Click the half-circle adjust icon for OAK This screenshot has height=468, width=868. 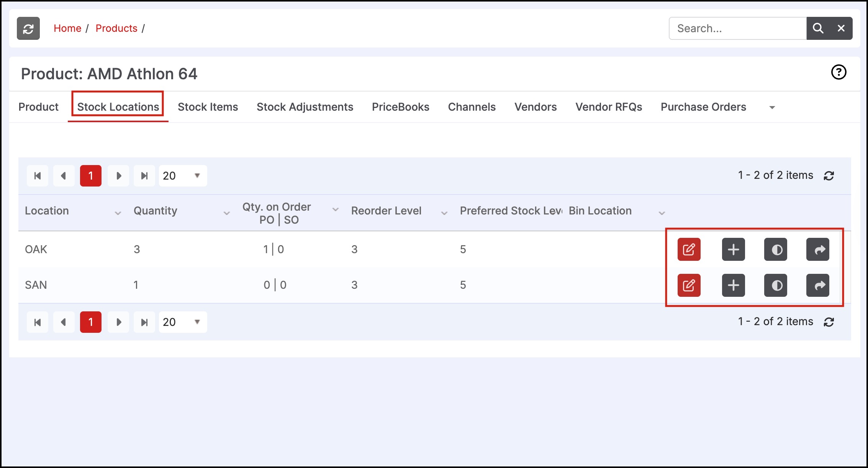pyautogui.click(x=775, y=249)
